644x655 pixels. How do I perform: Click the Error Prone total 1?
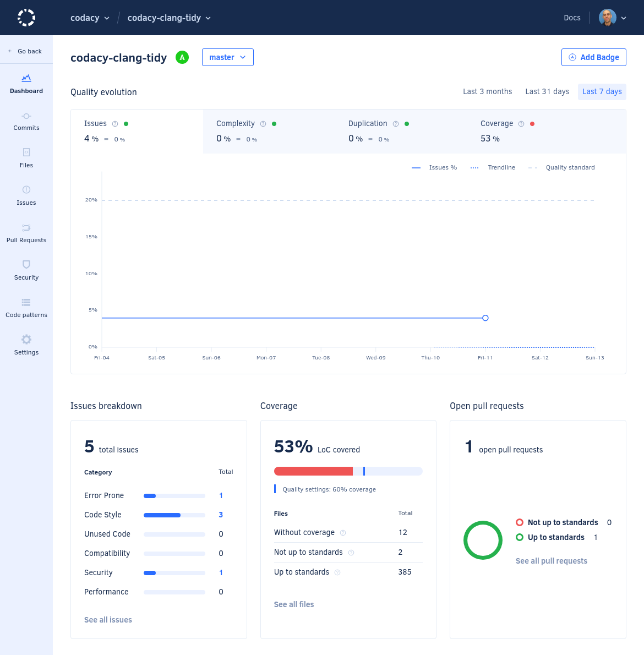(x=221, y=495)
